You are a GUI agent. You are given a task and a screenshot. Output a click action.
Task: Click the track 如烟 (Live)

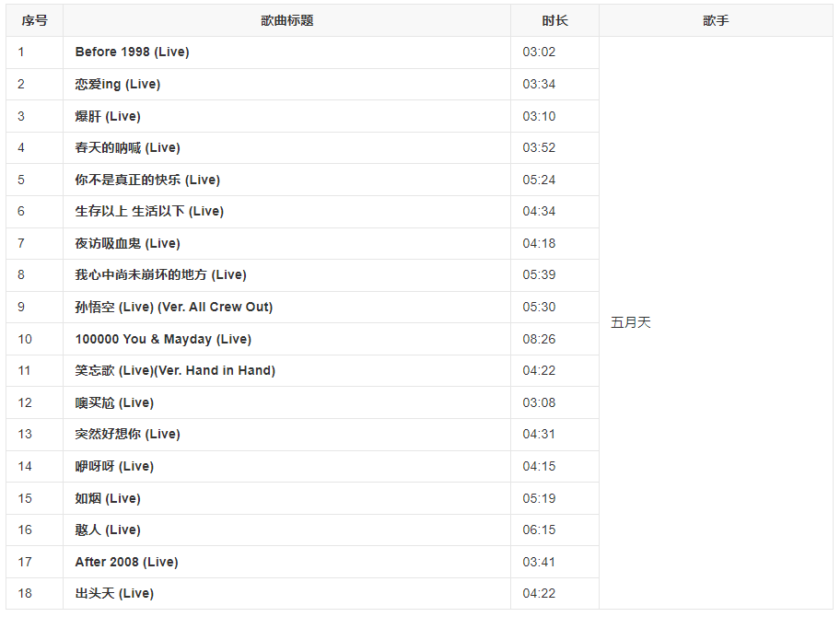[x=108, y=498]
